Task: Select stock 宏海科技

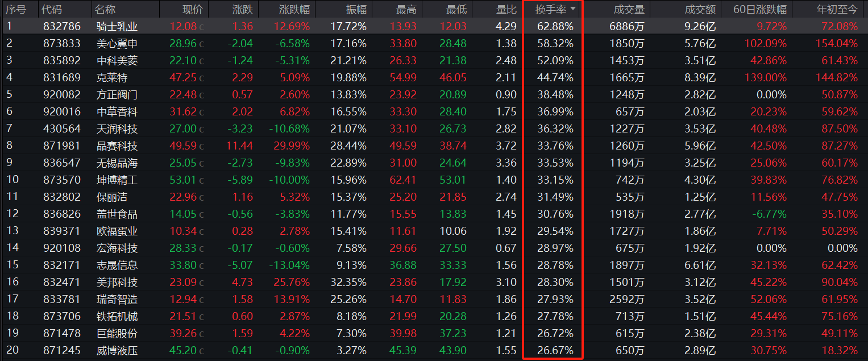Action: pos(117,248)
